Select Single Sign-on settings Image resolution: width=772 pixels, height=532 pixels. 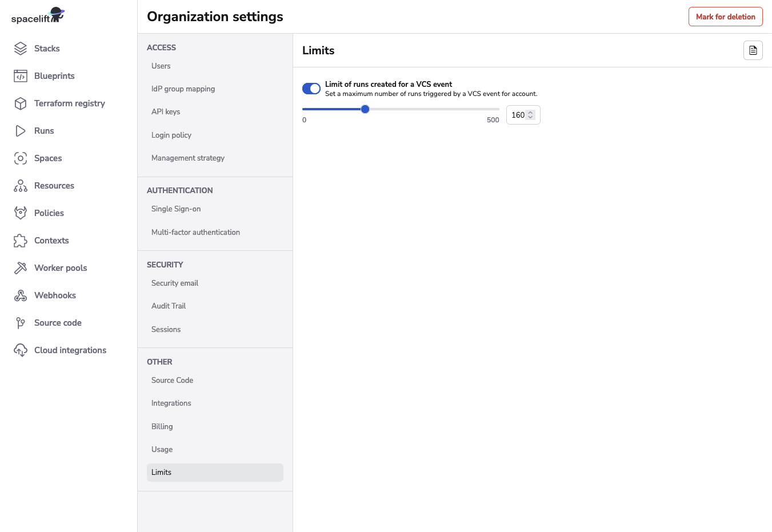pos(176,209)
